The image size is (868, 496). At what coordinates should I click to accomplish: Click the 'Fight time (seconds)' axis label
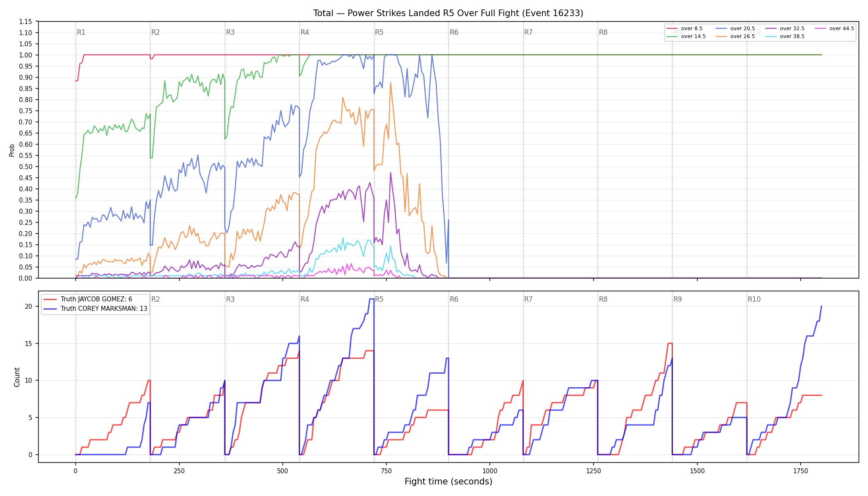[x=448, y=482]
